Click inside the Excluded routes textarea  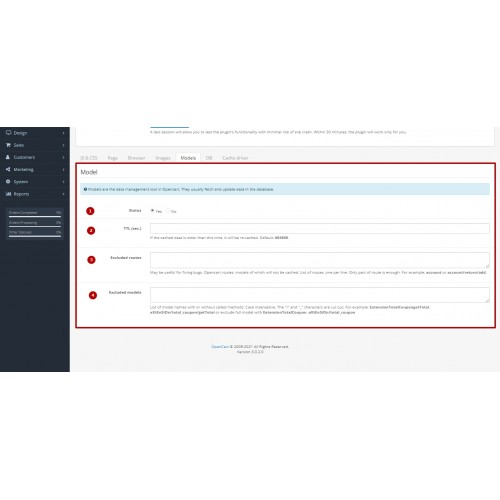coord(320,260)
